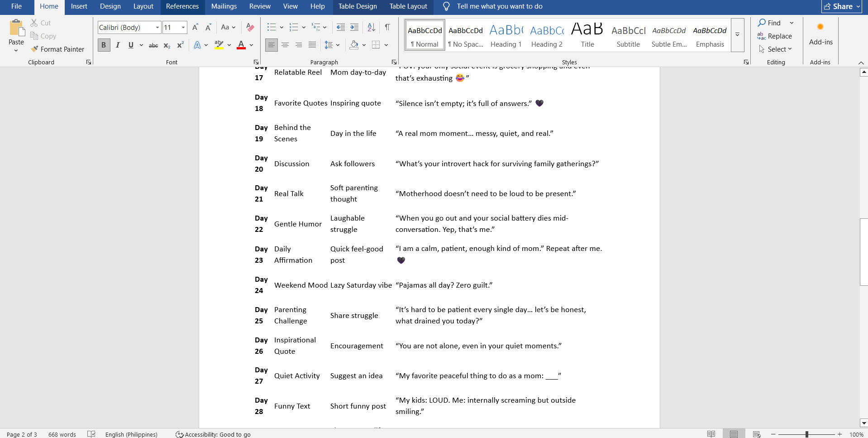Adjust the zoom slider handle
The height and width of the screenshot is (438, 868).
tap(807, 434)
